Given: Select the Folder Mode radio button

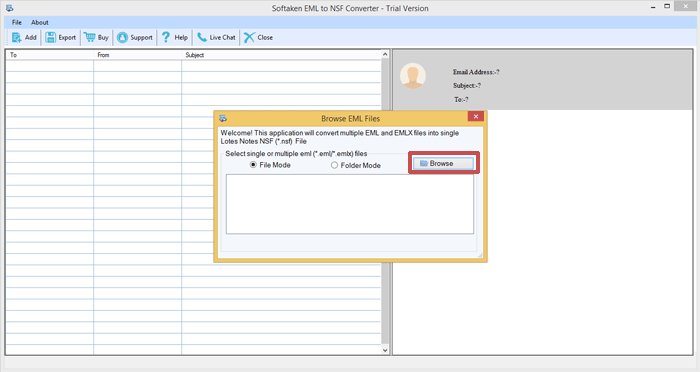Looking at the screenshot, I should [x=334, y=165].
